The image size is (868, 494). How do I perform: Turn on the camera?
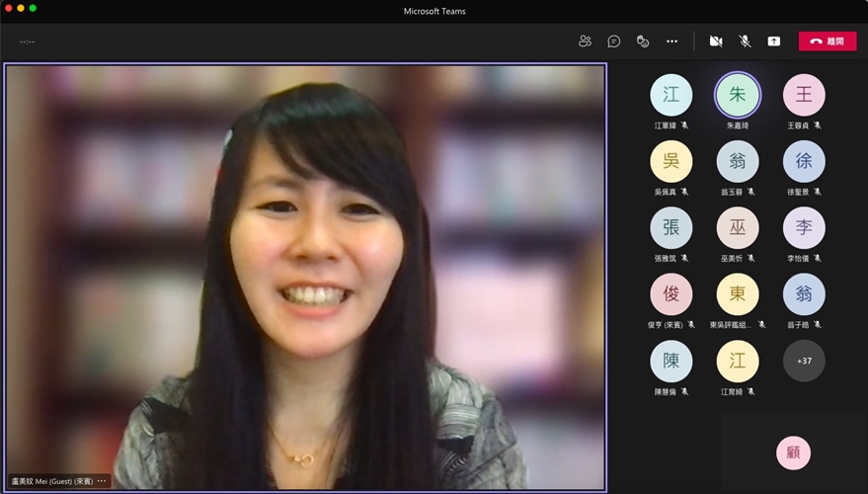716,41
